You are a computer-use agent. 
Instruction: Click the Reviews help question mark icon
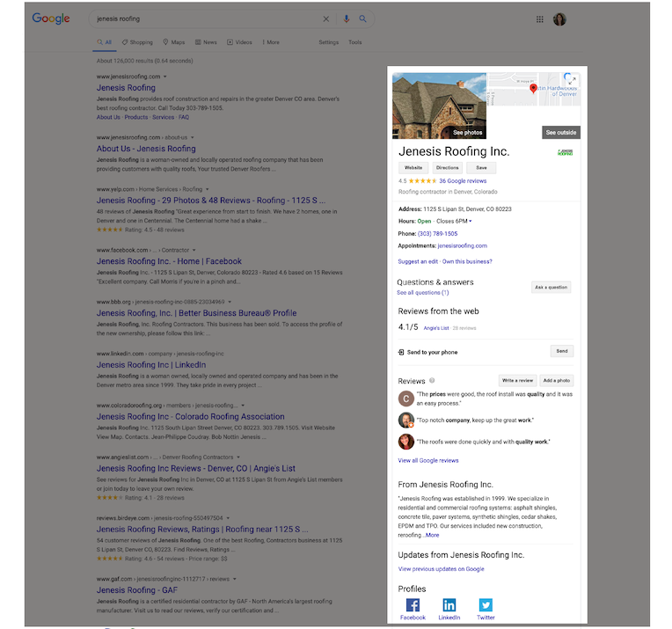coord(432,380)
